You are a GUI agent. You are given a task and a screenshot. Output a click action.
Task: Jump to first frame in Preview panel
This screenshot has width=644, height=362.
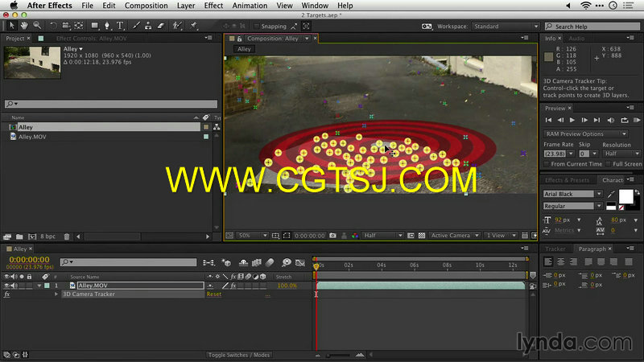coord(548,120)
